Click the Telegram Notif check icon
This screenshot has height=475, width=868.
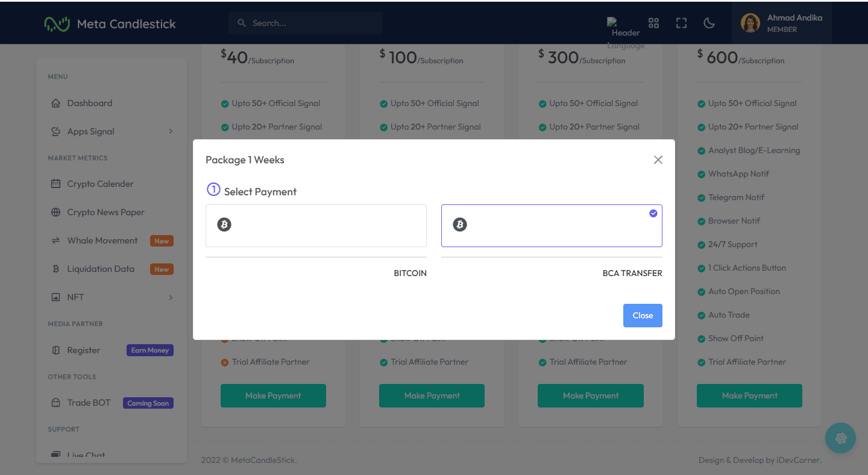point(701,198)
